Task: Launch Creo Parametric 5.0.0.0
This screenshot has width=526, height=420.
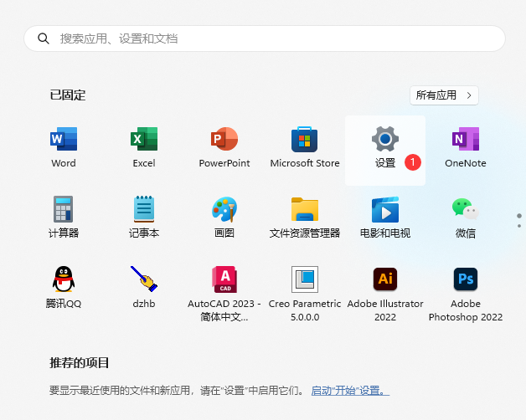Action: tap(305, 293)
